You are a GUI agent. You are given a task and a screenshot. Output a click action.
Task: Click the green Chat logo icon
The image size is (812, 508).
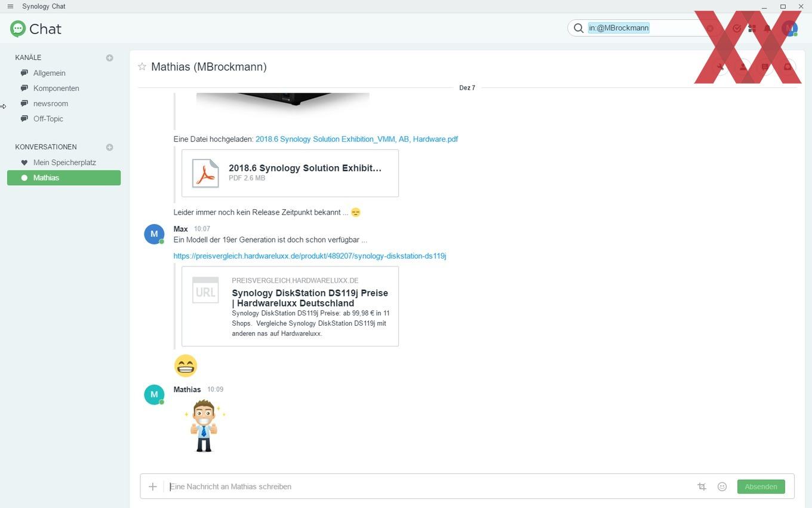tap(18, 29)
